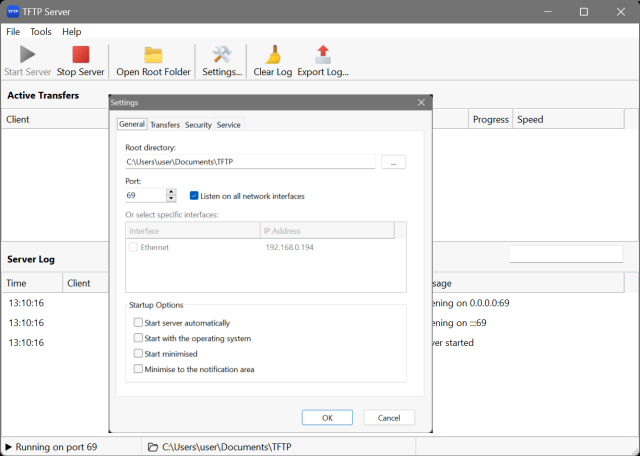Browse for root directory with ellipsis button
Viewport: 640px width, 456px height.
point(393,162)
